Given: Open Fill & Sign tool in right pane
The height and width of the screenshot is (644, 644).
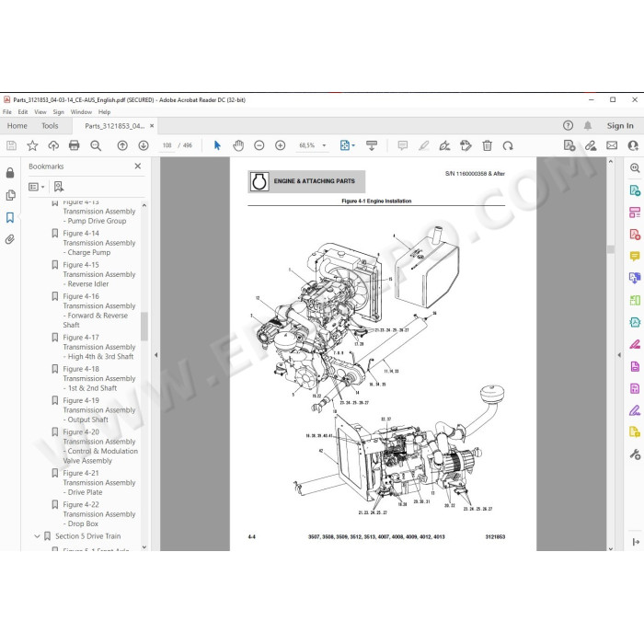Looking at the screenshot, I should (x=635, y=410).
